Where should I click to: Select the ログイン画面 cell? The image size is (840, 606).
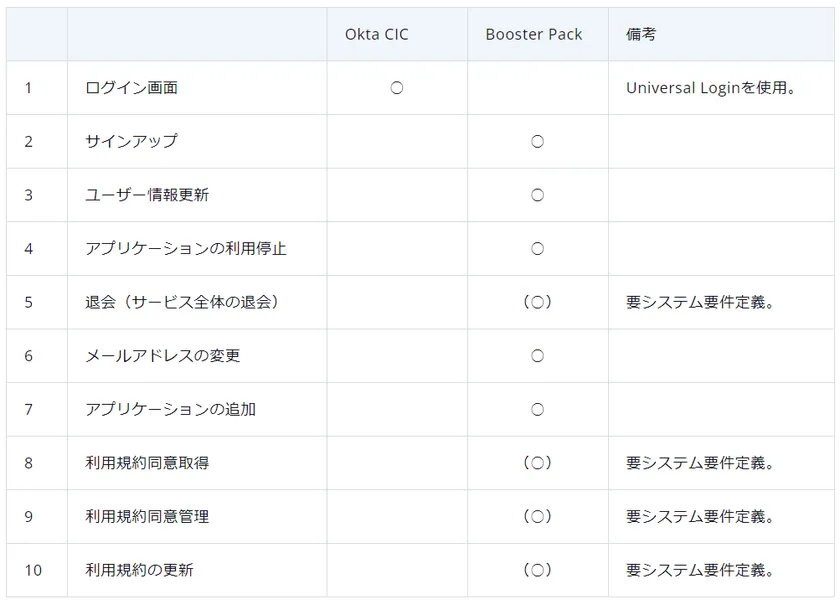coord(132,88)
